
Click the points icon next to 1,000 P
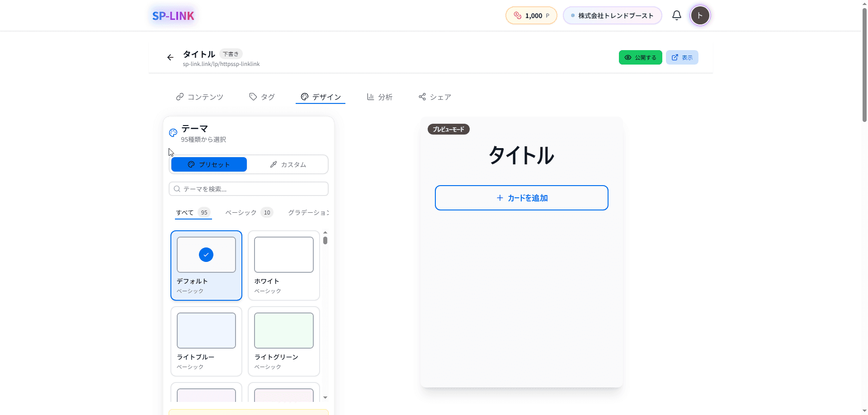(517, 15)
